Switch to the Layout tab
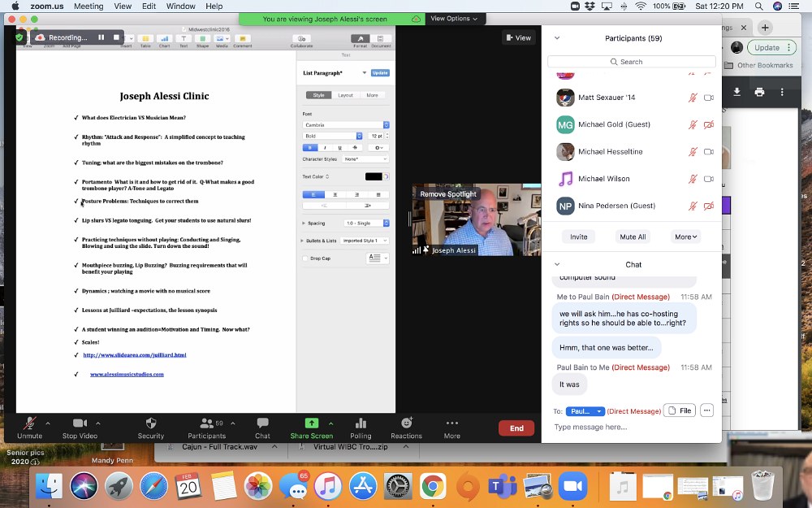Viewport: 812px width, 508px height. [x=345, y=95]
